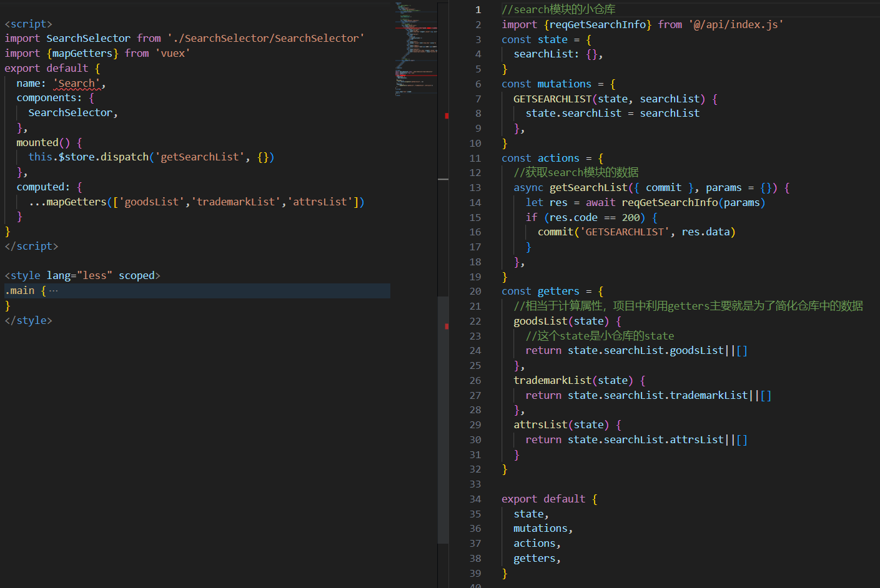This screenshot has width=880, height=588.
Task: Click the //search模块的小仓库 comment
Action: (558, 9)
